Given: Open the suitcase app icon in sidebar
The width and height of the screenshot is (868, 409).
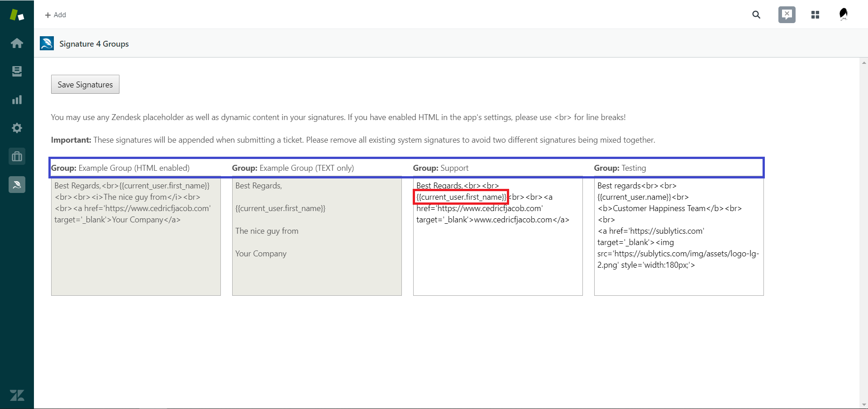Looking at the screenshot, I should pyautogui.click(x=17, y=157).
